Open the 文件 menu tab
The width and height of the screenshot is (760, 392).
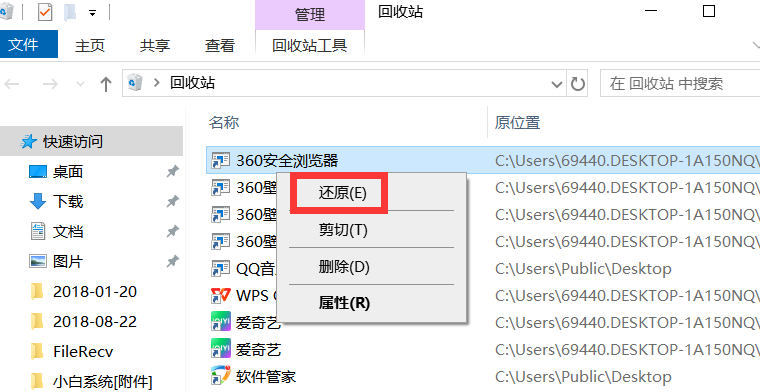pyautogui.click(x=29, y=45)
